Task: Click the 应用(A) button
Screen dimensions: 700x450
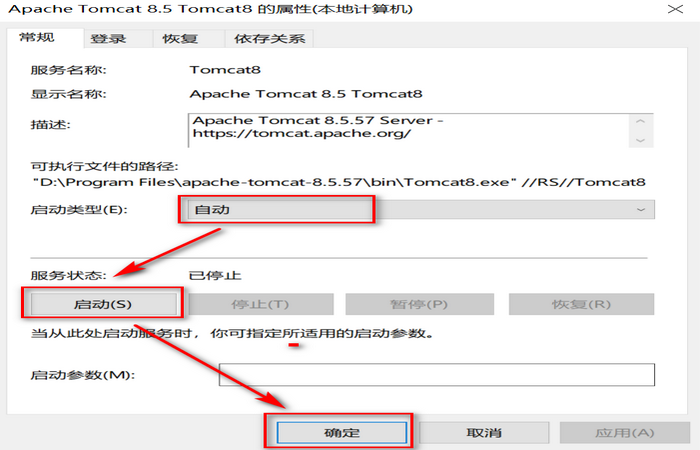Action: click(625, 433)
